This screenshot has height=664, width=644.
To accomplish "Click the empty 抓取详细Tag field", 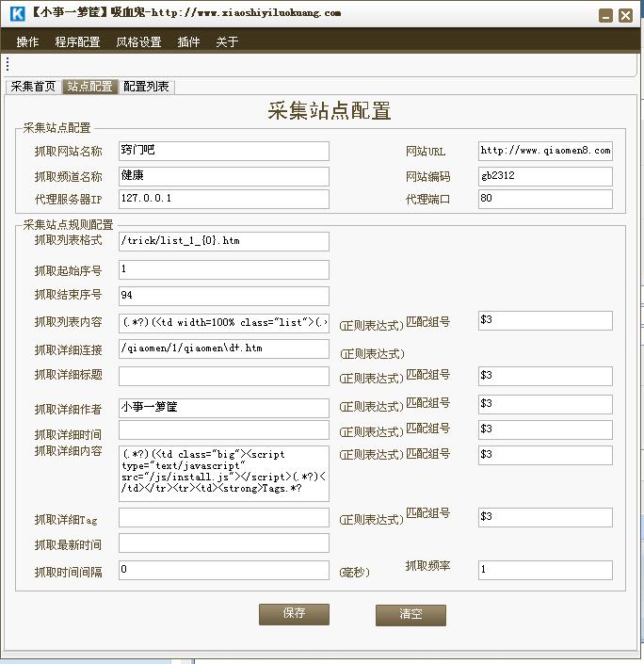I will [223, 517].
